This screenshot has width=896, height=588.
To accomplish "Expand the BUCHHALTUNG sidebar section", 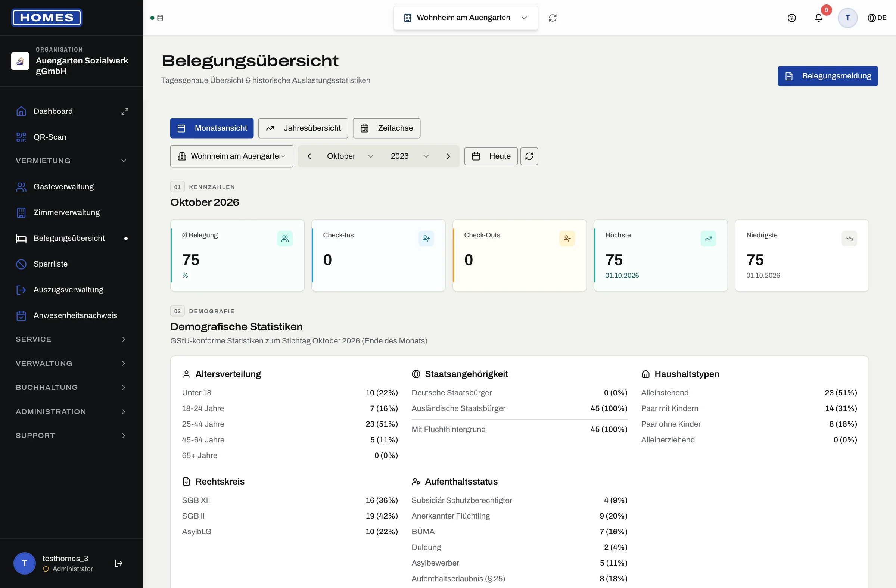I will [72, 388].
